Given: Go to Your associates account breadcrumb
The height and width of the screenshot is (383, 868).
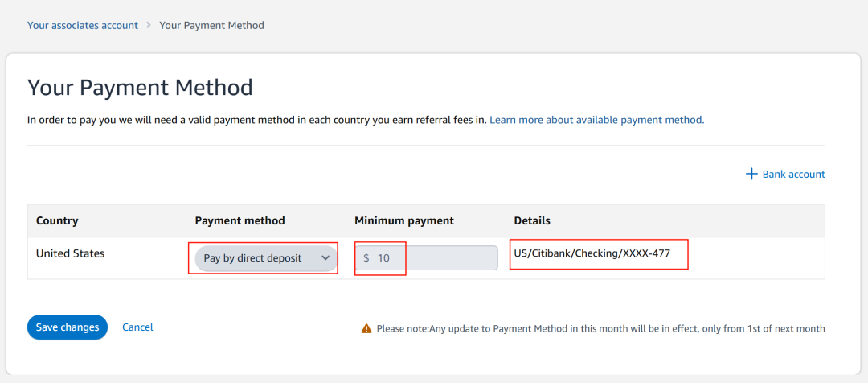Looking at the screenshot, I should pos(83,25).
